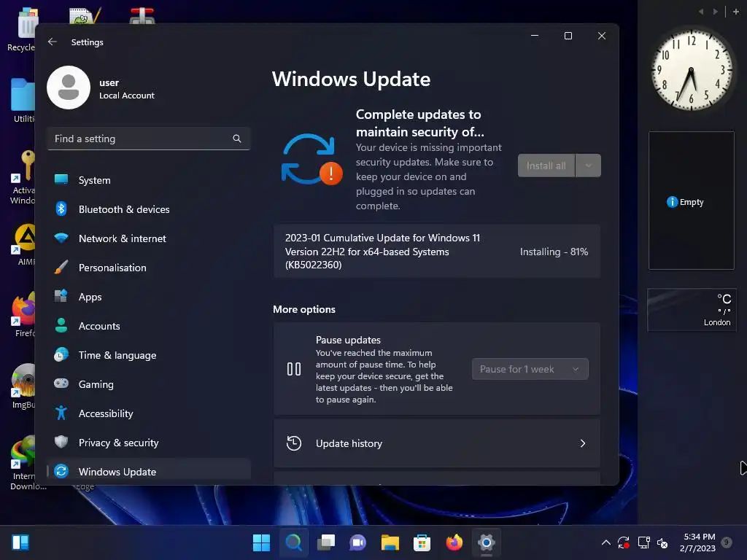Viewport: 747px width, 560px height.
Task: Click the Gaming controller icon
Action: [61, 384]
